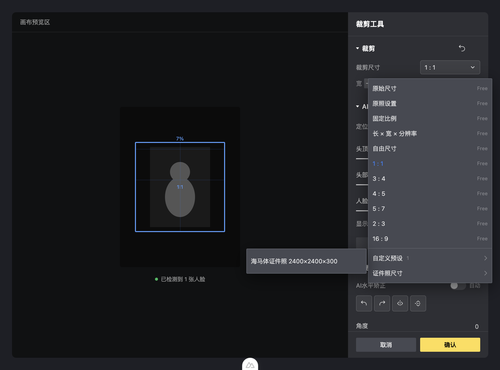Collapse the AI section triangle
The height and width of the screenshot is (370, 500).
pos(358,106)
